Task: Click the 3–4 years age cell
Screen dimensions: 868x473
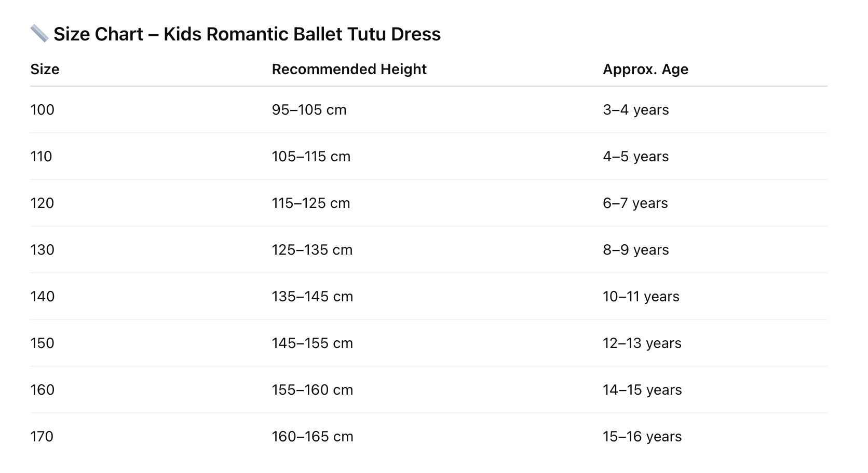Action: click(635, 110)
